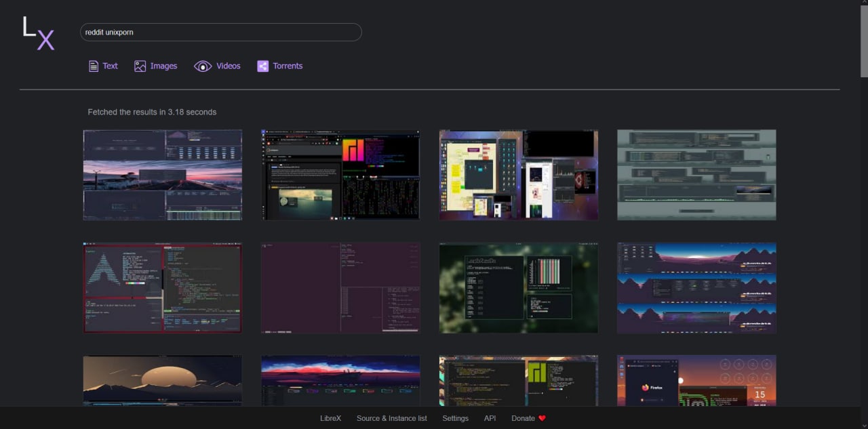Viewport: 868px width, 429px height.
Task: Click the page vertical scrollbar thumb
Action: pos(864,39)
